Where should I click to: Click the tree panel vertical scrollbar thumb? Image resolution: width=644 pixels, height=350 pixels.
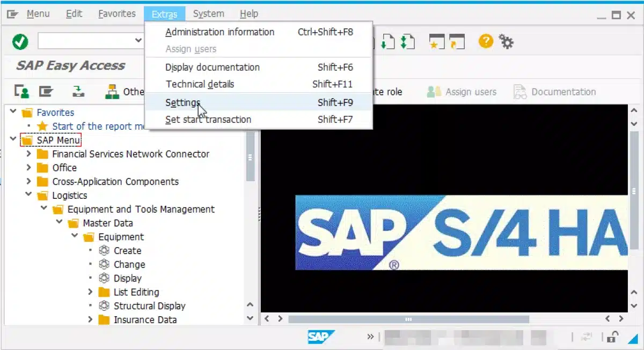coord(250,157)
